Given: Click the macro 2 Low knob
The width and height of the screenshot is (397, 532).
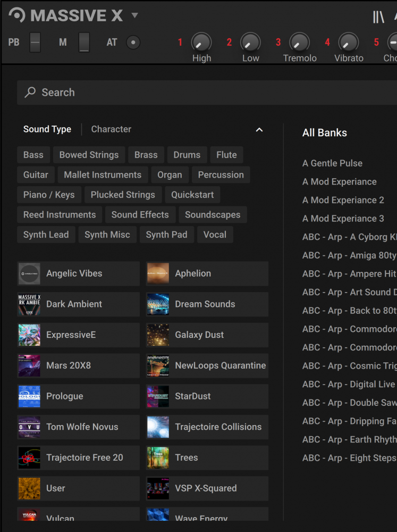Looking at the screenshot, I should 250,43.
